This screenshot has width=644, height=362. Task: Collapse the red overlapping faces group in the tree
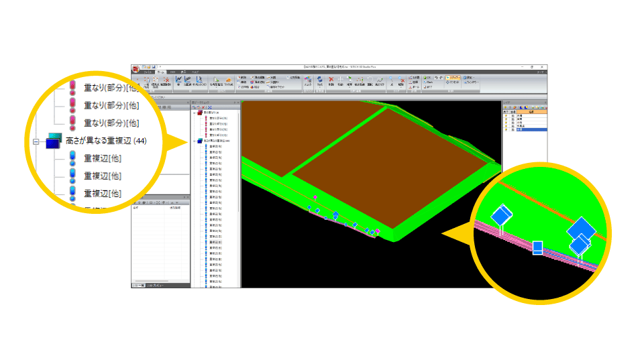(x=195, y=113)
